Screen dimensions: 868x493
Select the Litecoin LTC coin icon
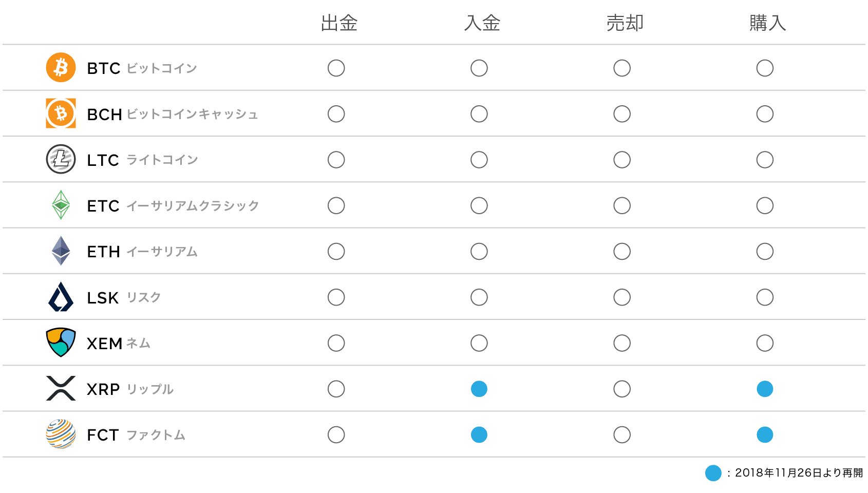(61, 159)
